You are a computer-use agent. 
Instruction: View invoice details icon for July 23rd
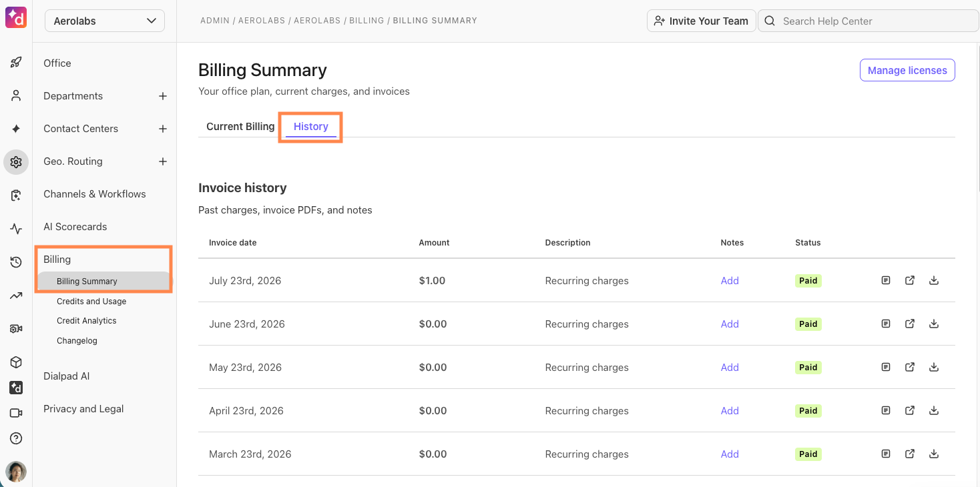click(886, 280)
